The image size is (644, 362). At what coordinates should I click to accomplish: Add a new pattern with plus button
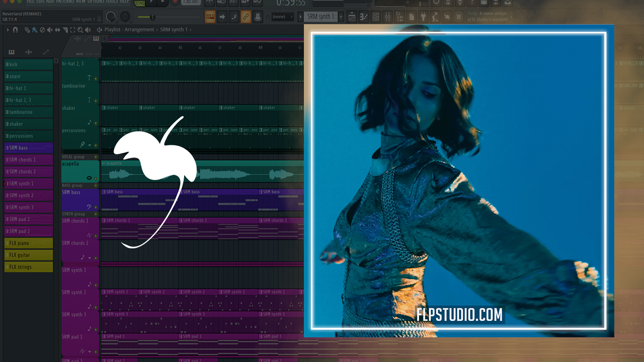click(341, 17)
